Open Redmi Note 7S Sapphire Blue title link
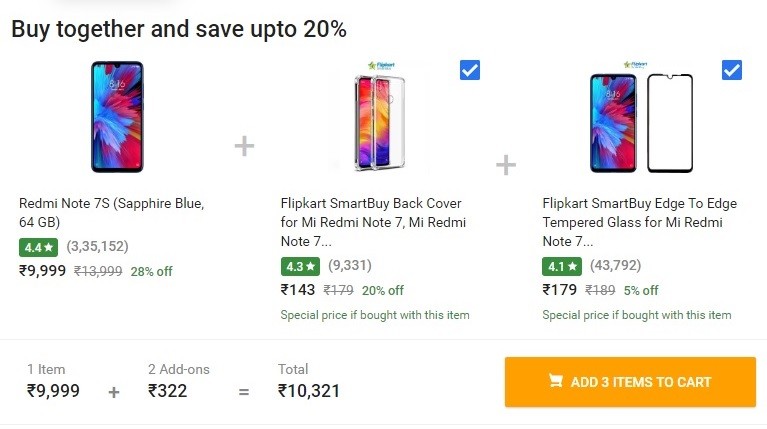Image resolution: width=767 pixels, height=429 pixels. click(x=112, y=212)
